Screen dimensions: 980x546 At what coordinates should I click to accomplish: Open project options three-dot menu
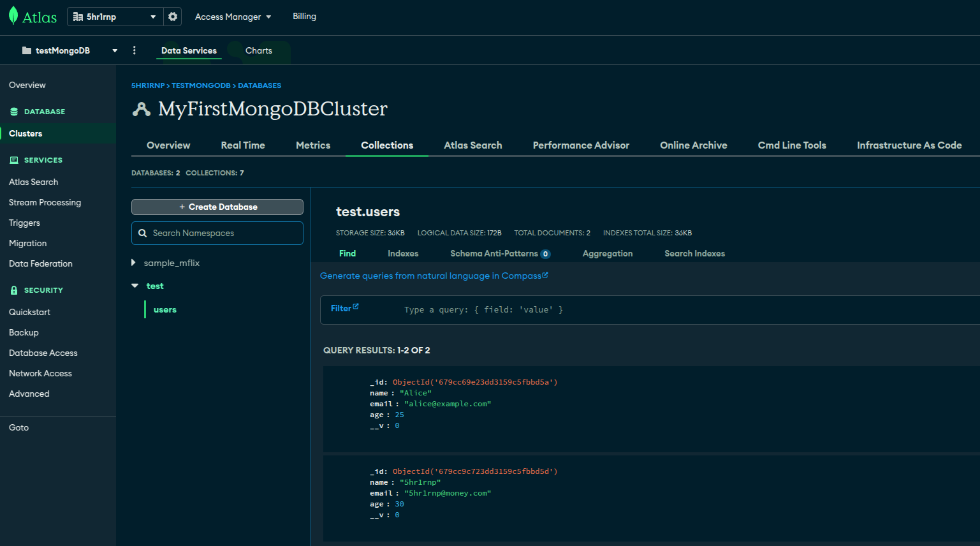134,50
